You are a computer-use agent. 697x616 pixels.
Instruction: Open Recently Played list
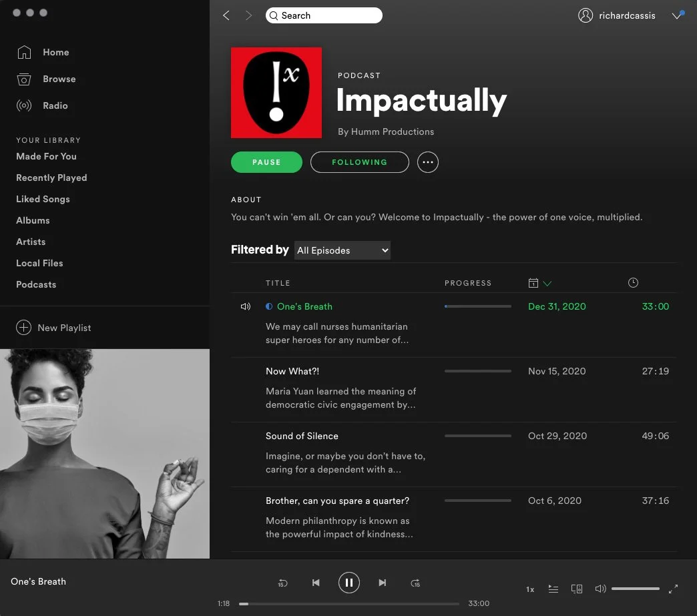[x=51, y=178]
